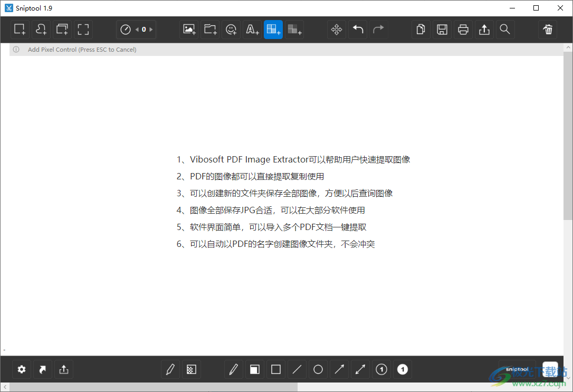Add a text annotation to the capture
The image size is (573, 392).
(x=252, y=30)
